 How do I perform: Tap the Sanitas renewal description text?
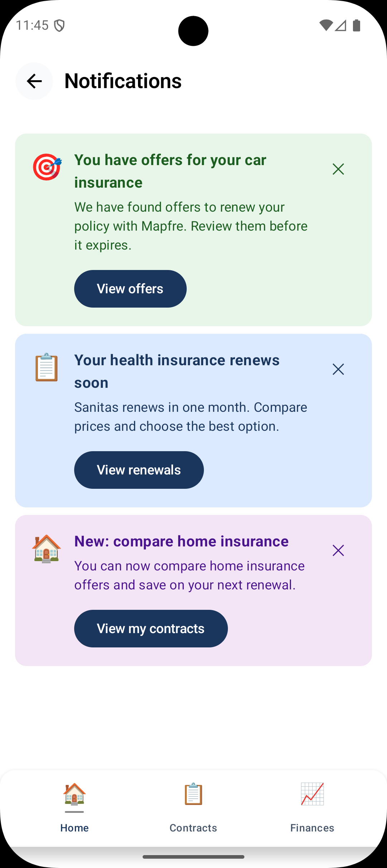[191, 417]
